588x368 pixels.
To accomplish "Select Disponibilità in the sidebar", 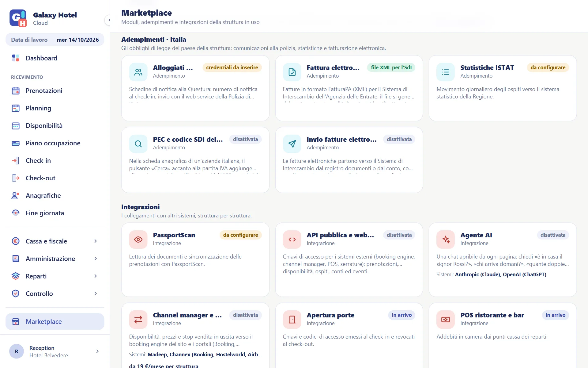I will coord(55,125).
